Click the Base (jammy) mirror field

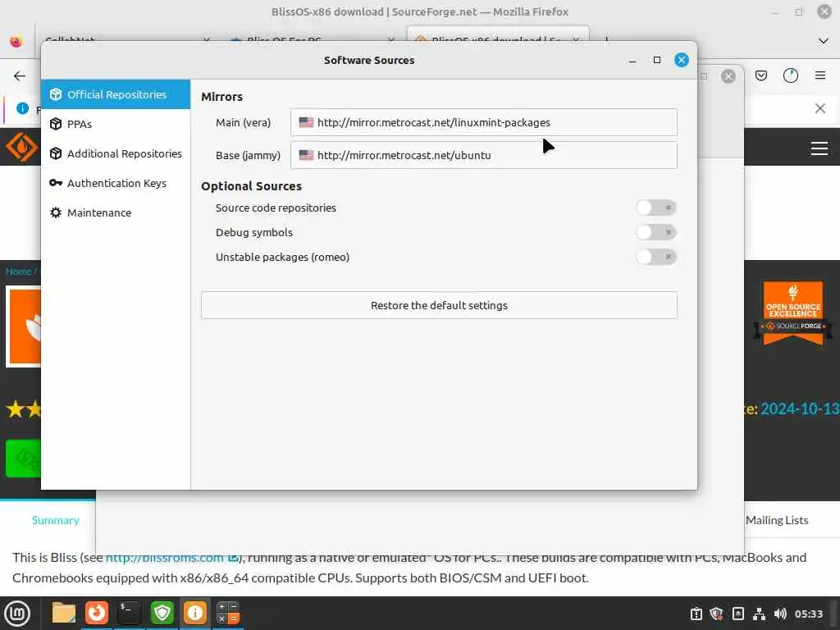point(484,155)
